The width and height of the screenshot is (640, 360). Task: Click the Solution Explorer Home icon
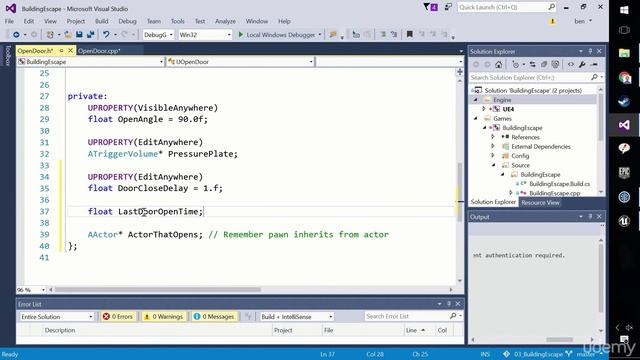pyautogui.click(x=498, y=64)
